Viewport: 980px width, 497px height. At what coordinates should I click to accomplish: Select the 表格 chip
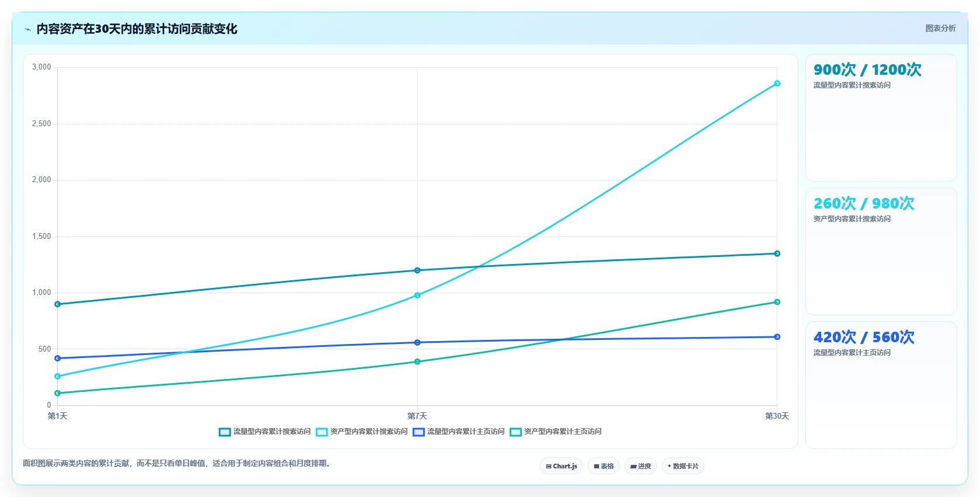pos(603,466)
